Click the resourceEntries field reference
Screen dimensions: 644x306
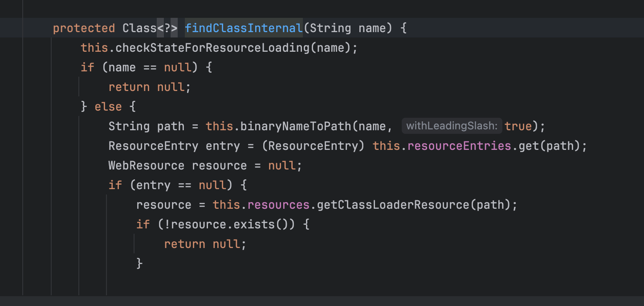459,146
